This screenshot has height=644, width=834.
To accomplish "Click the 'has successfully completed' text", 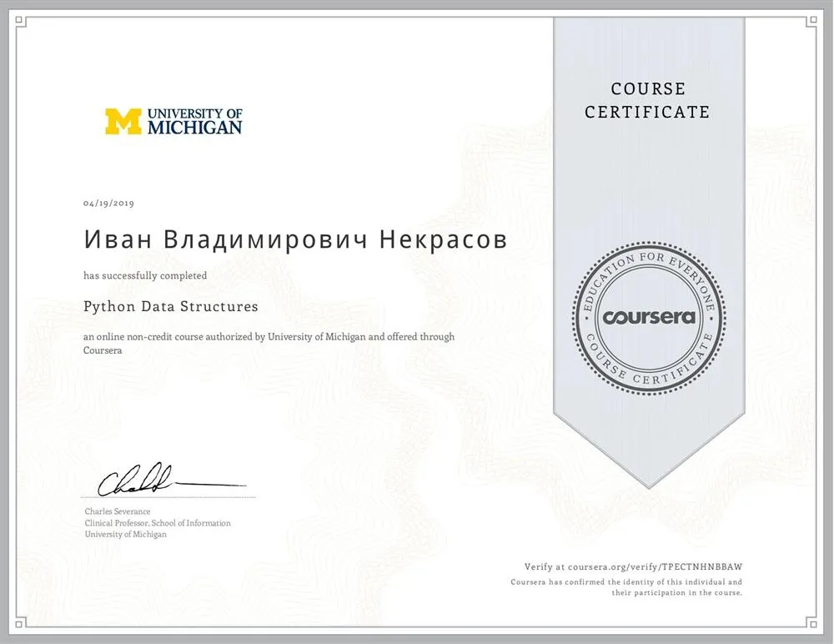I will pyautogui.click(x=145, y=275).
